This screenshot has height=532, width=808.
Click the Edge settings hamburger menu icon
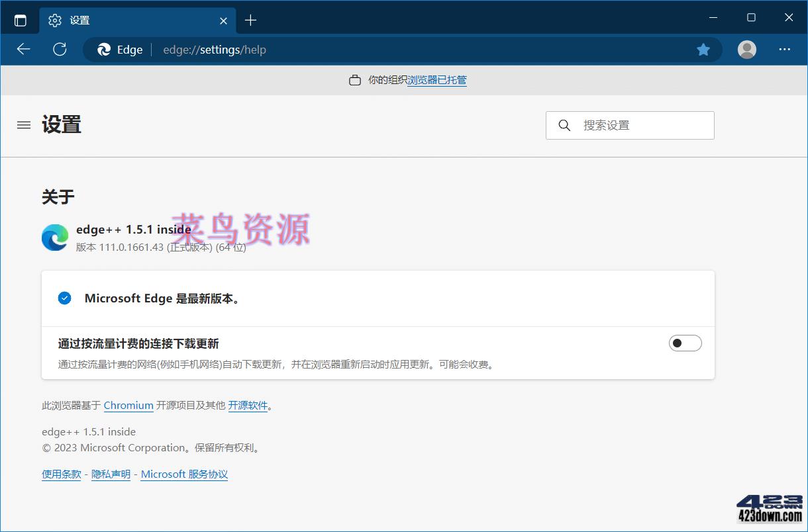[23, 125]
